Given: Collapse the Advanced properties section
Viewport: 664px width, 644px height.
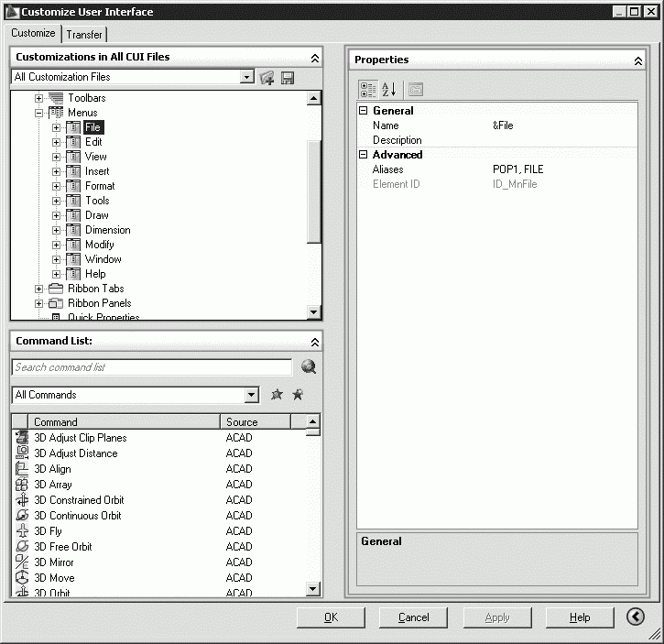Looking at the screenshot, I should (363, 155).
